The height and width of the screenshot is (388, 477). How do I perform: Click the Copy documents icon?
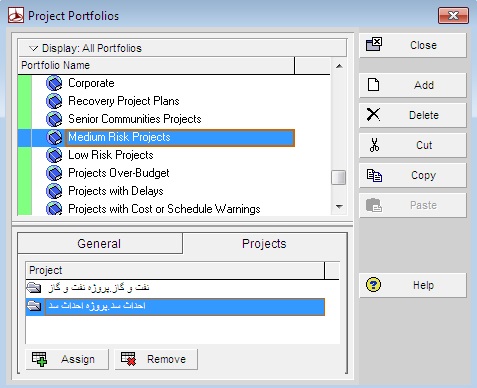374,175
